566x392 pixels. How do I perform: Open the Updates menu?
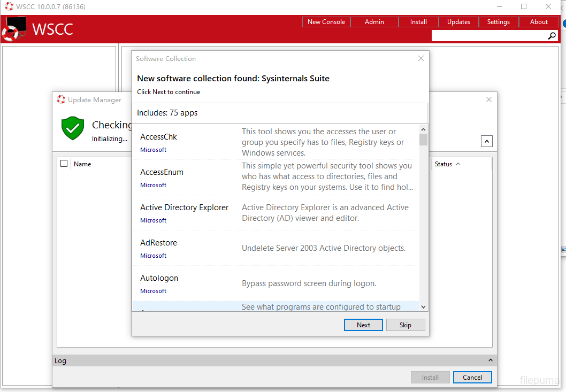[458, 22]
